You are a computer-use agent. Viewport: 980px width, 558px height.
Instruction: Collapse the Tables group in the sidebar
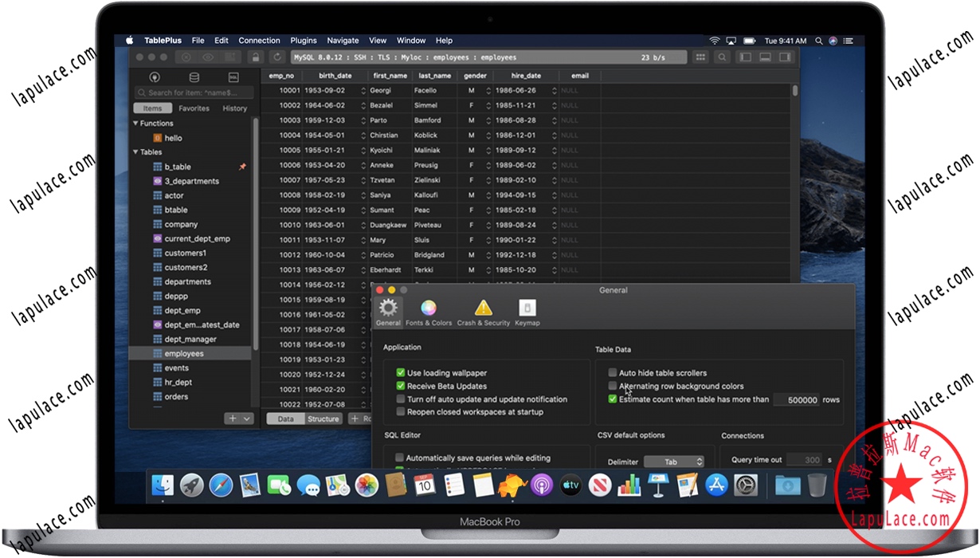pyautogui.click(x=135, y=151)
